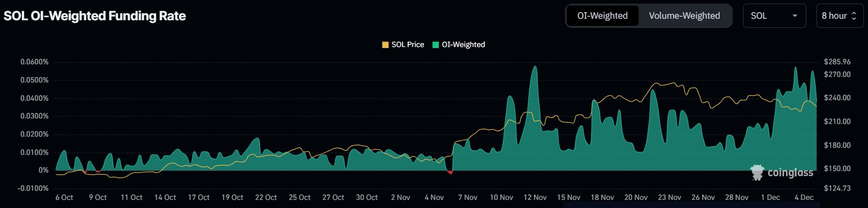Switch to the Volume-Weighted tab

click(x=684, y=16)
